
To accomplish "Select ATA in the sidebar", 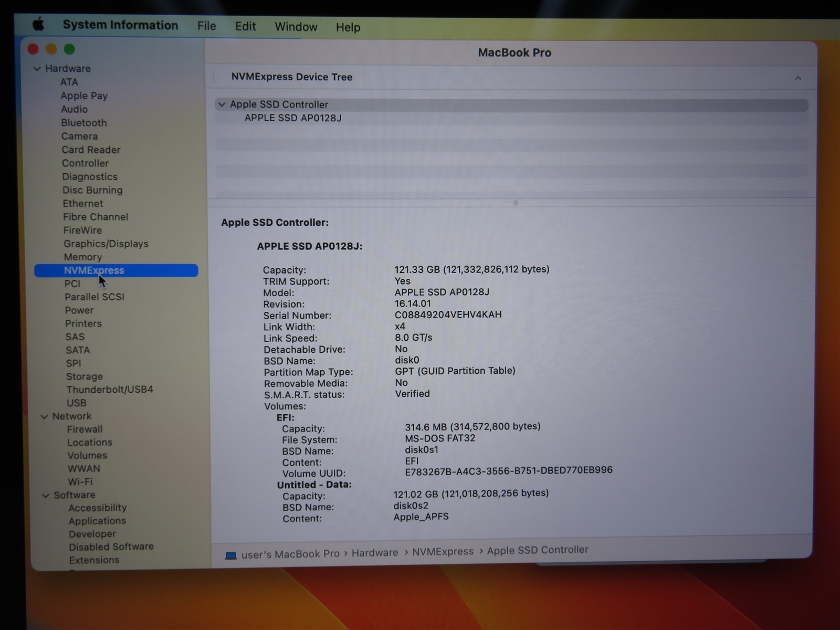I will click(x=69, y=82).
